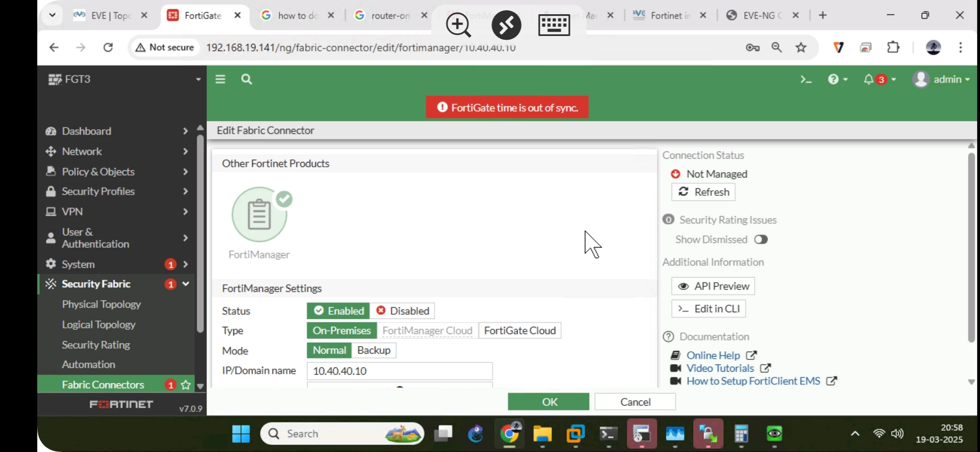Image resolution: width=980 pixels, height=452 pixels.
Task: Click the remote session zoom-in icon
Action: click(x=459, y=25)
